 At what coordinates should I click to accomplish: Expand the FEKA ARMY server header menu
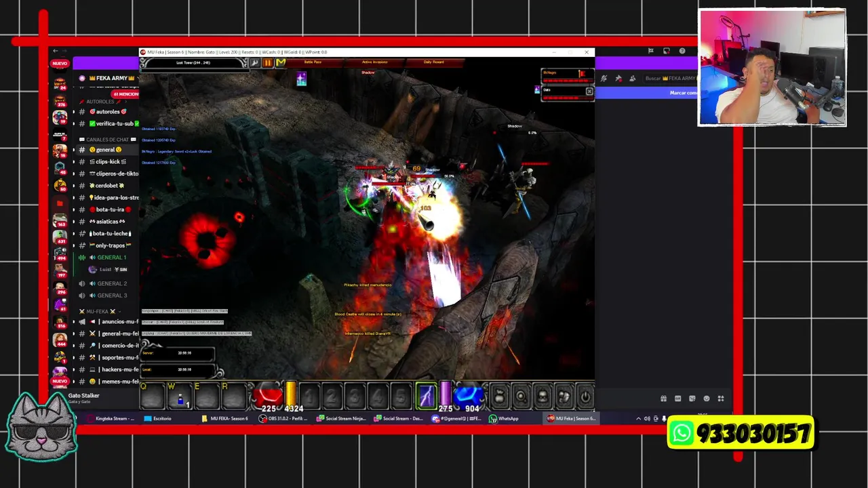pos(108,78)
